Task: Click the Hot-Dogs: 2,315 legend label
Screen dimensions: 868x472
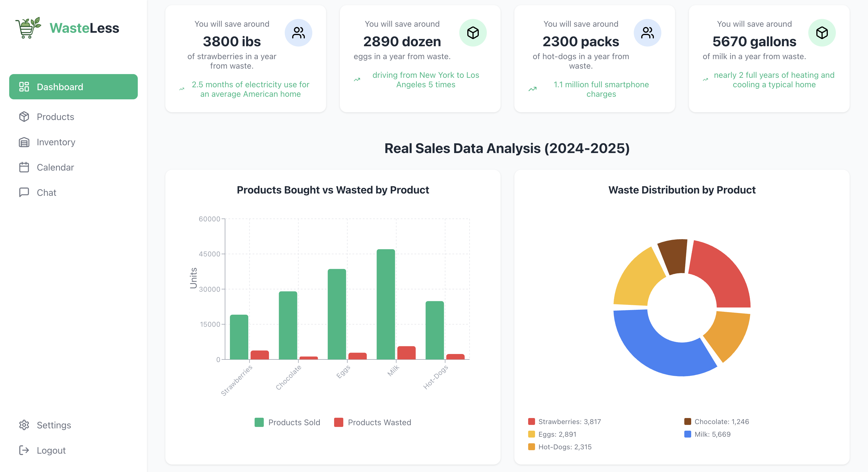Action: [x=564, y=447]
